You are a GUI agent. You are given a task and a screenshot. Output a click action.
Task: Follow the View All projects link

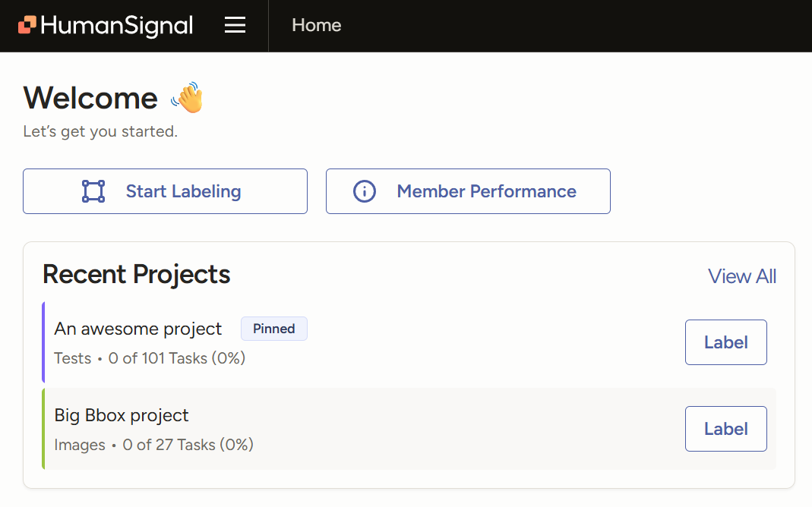(741, 276)
